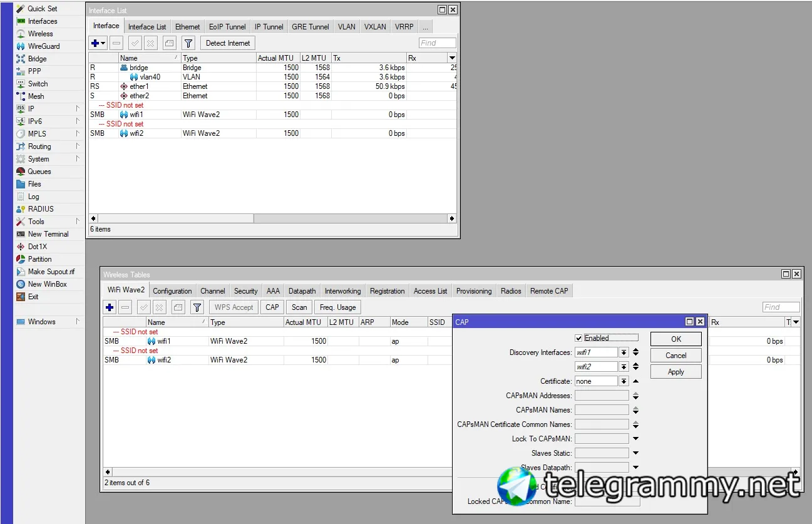Click the Find field in Wireless Tables
This screenshot has height=524, width=812.
pos(781,307)
